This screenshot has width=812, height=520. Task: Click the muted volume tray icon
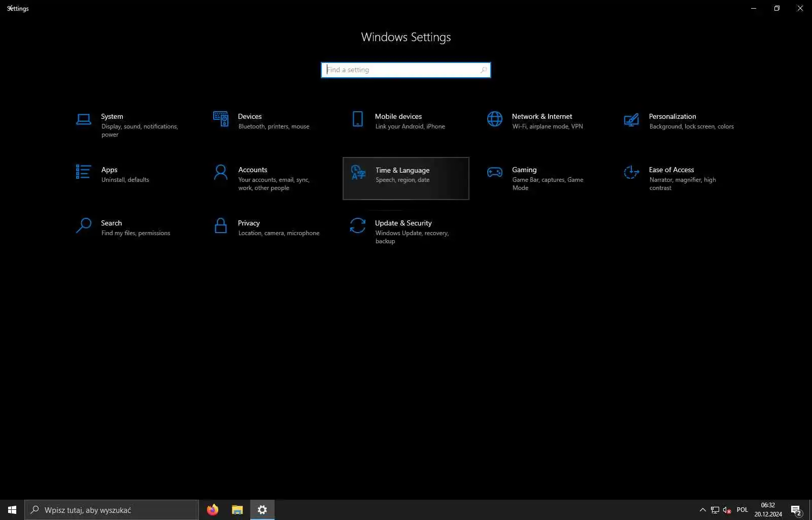(x=727, y=510)
